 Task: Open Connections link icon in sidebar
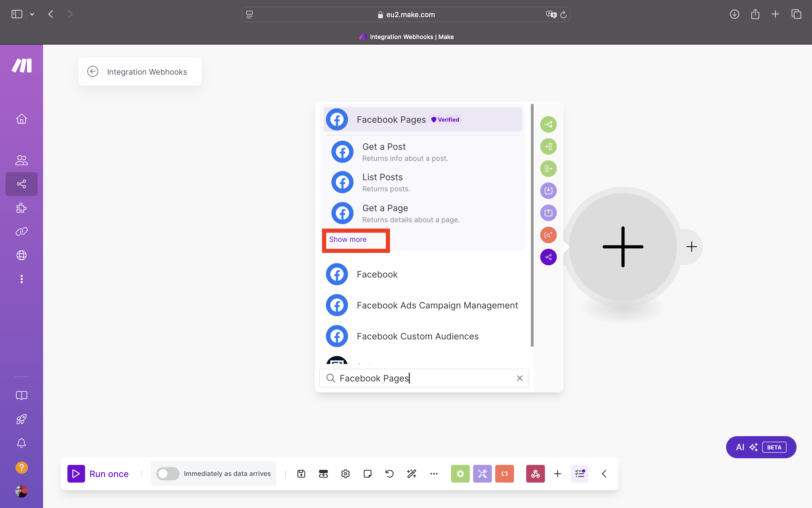click(x=22, y=232)
